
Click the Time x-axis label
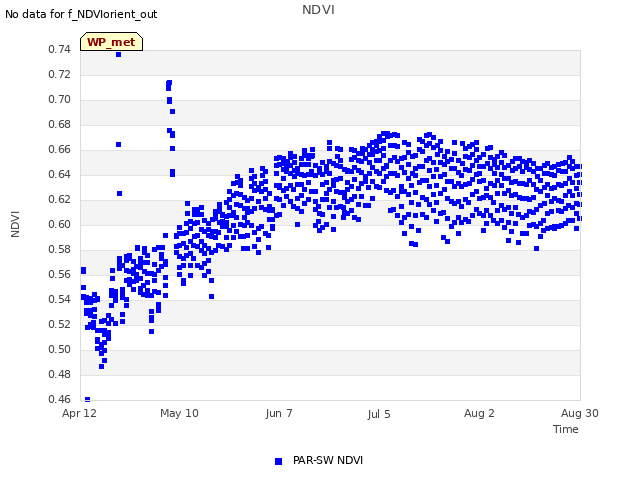[565, 429]
